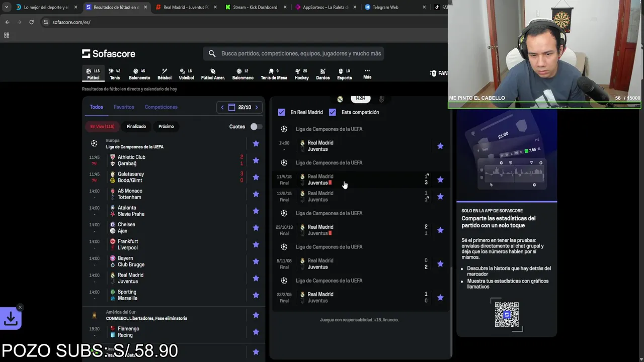Open the Voleibol sport category
644x362 pixels.
(x=186, y=74)
